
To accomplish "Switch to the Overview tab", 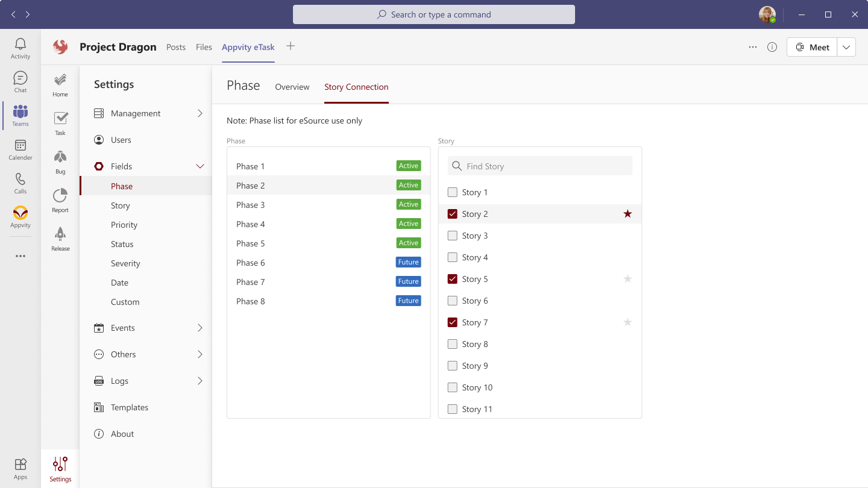I will pyautogui.click(x=292, y=87).
